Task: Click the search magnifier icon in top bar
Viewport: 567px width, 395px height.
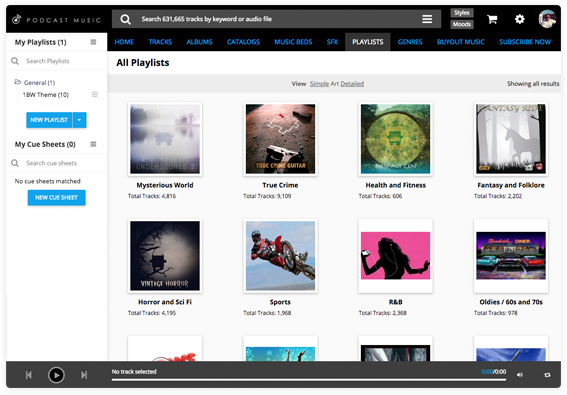Action: (x=125, y=19)
